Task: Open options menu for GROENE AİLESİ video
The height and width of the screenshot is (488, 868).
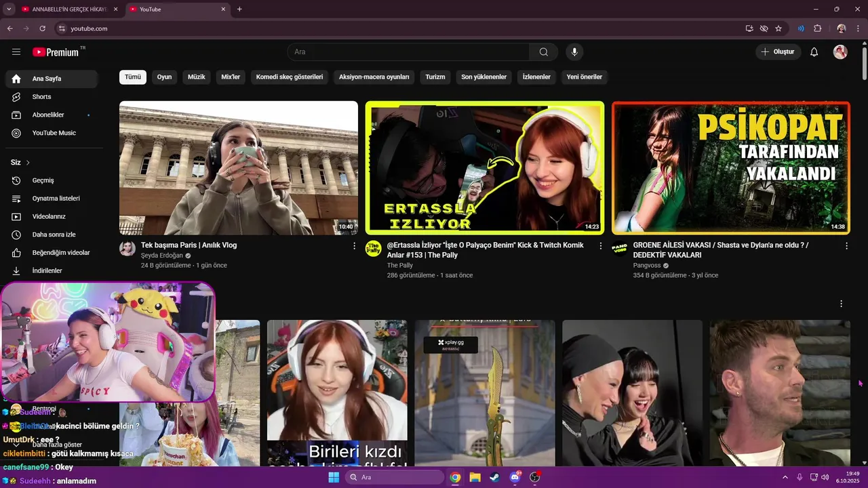Action: (x=846, y=246)
